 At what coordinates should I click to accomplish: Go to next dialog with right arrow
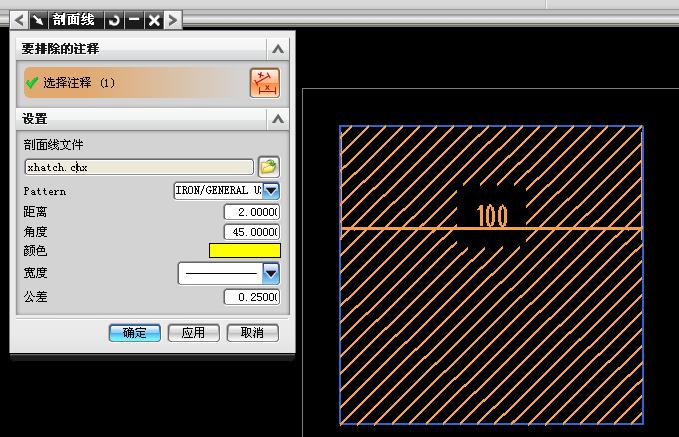(173, 20)
